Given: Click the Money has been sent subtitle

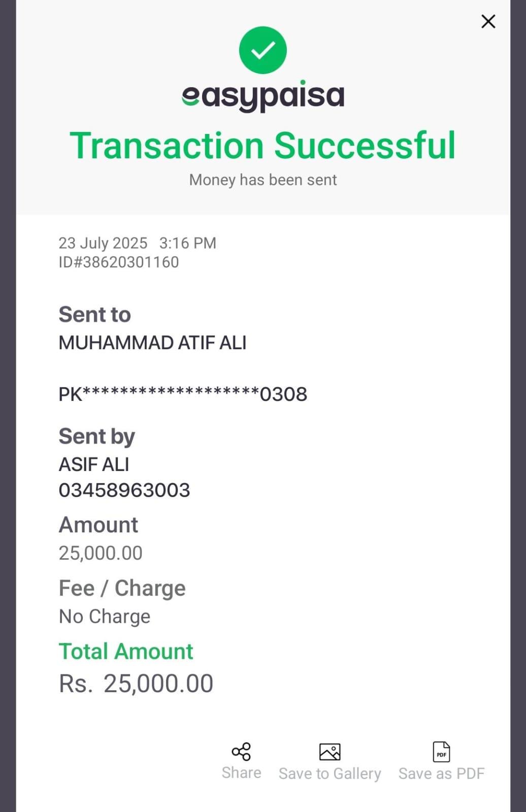Looking at the screenshot, I should [263, 180].
